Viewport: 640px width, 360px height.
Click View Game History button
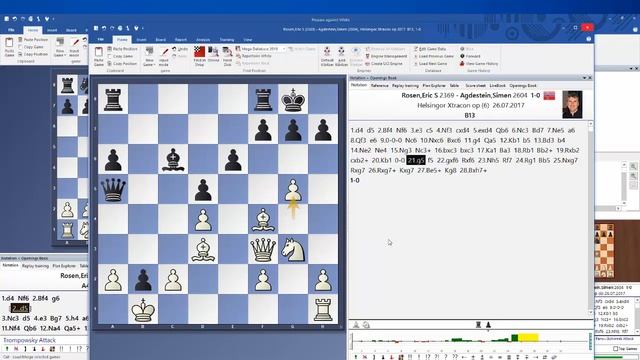click(479, 64)
